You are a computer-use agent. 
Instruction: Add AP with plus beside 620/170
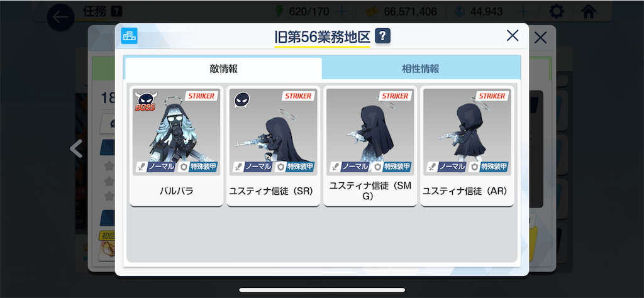[x=341, y=11]
